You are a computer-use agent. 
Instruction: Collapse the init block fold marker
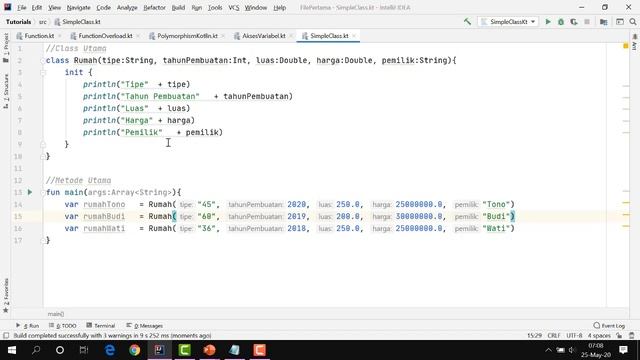43,73
